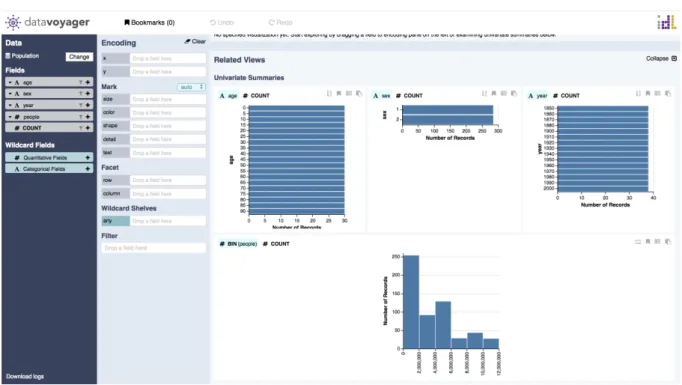Copy the BIN(people) chart spec
The image size is (682, 385).
(x=668, y=242)
